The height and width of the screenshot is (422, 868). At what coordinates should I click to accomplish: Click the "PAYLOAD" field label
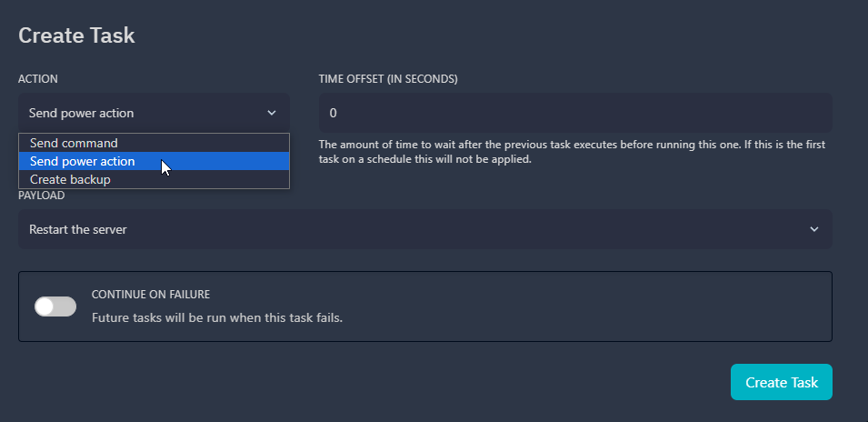coord(42,196)
